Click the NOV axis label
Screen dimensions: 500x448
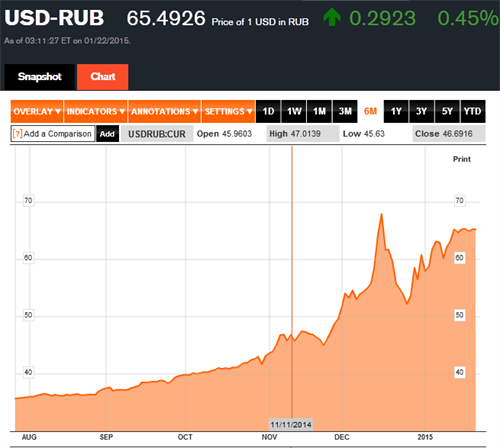click(269, 437)
